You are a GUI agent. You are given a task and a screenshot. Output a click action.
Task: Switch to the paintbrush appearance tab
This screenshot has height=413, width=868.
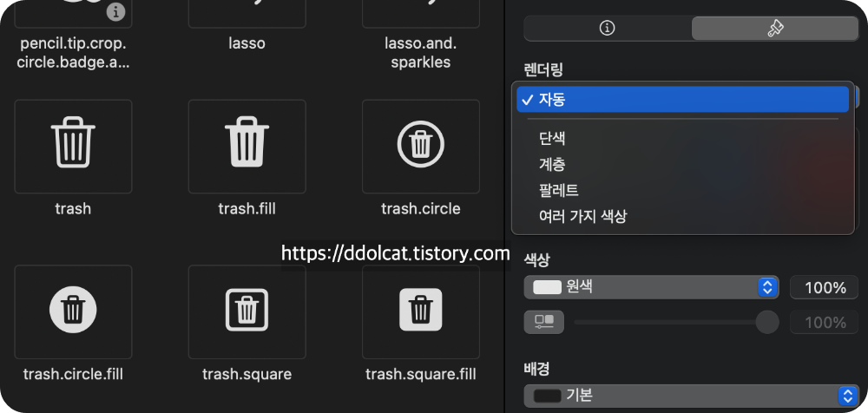pyautogui.click(x=774, y=29)
